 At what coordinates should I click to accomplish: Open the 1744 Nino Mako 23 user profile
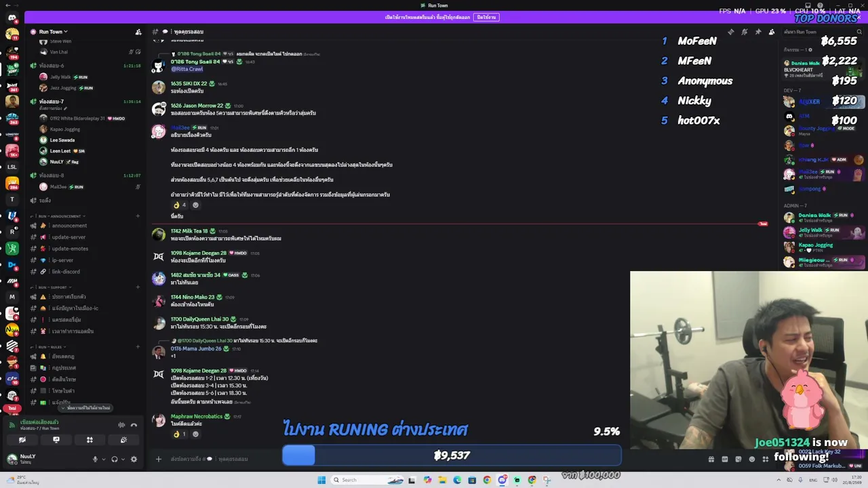193,297
